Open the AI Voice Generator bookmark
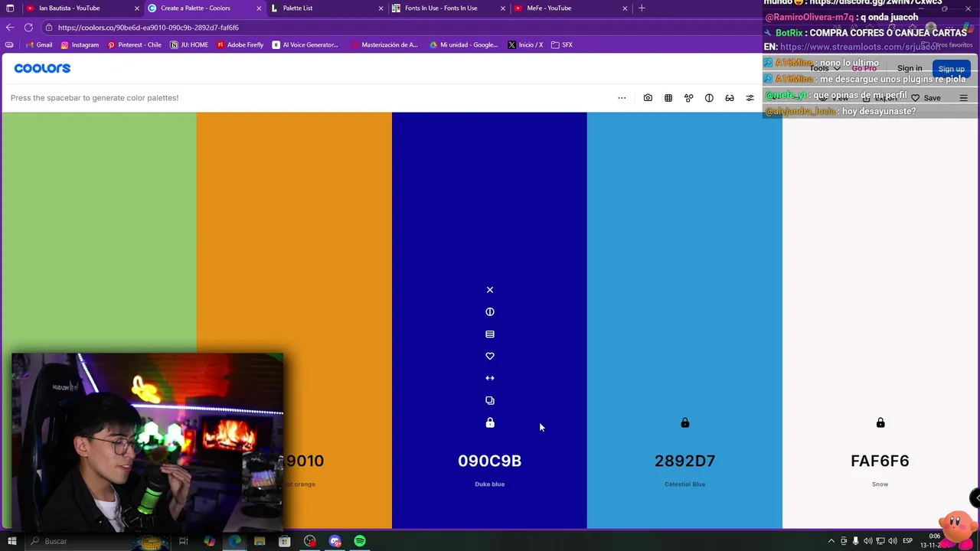This screenshot has height=551, width=980. tap(305, 45)
